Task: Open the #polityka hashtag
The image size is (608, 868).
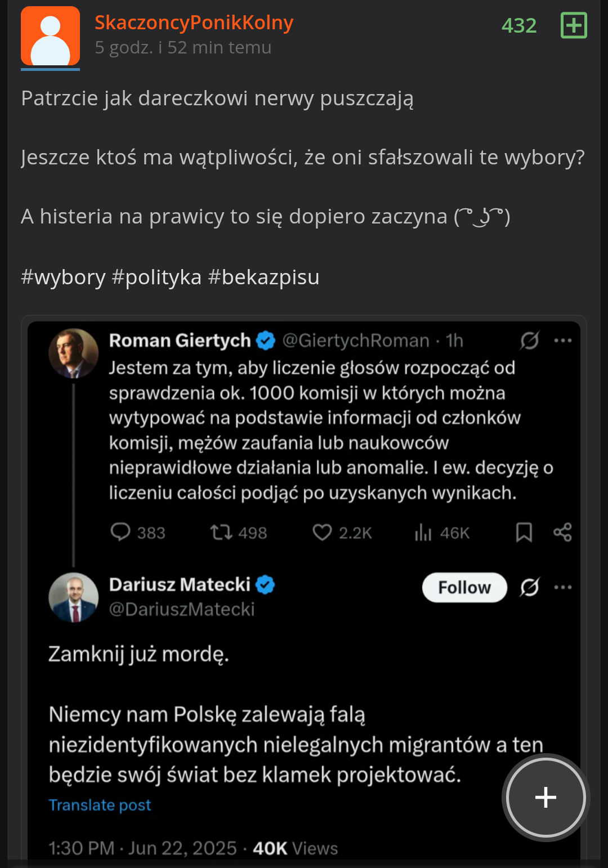Action: [x=157, y=277]
